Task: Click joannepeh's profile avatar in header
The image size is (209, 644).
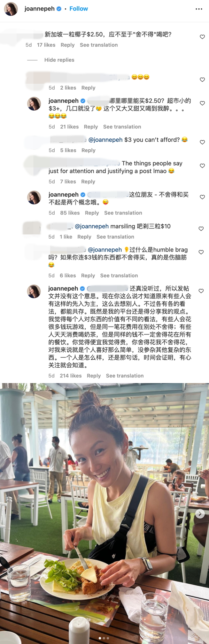Action: pos(11,9)
